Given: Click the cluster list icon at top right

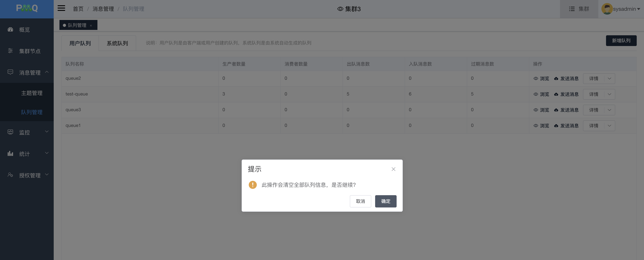Looking at the screenshot, I should [x=572, y=9].
